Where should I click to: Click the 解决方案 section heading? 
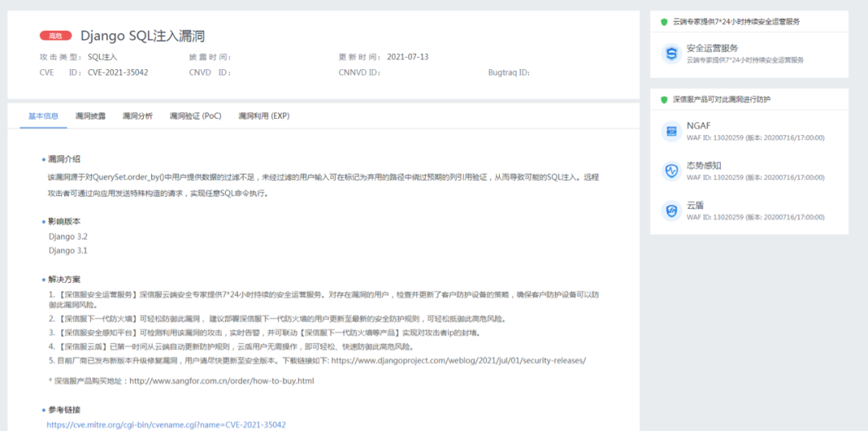pyautogui.click(x=64, y=280)
